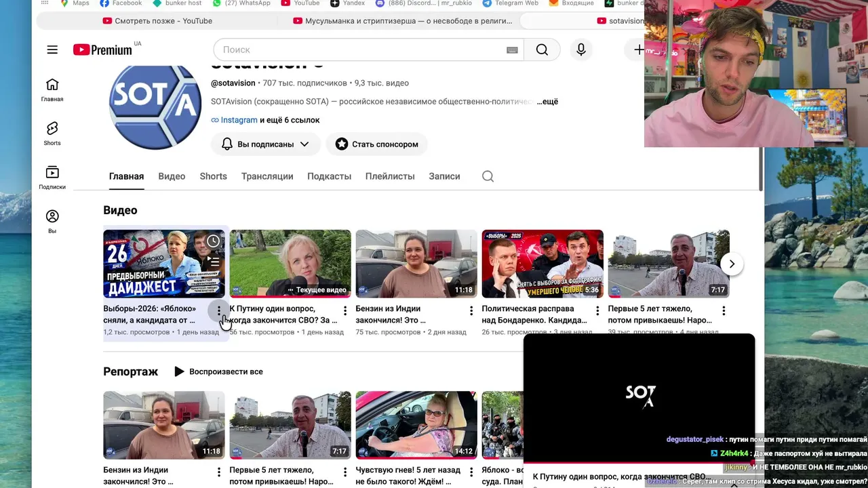Viewport: 868px width, 488px height.
Task: Click the plus create button
Action: point(639,49)
